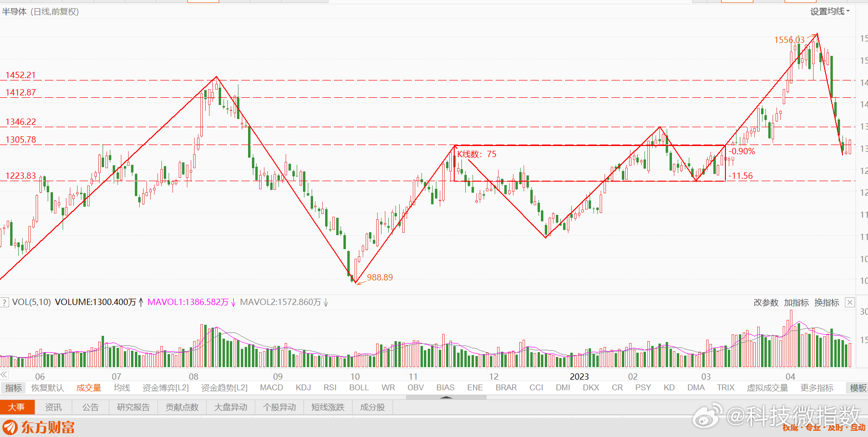868x437 pixels.
Task: Click the 1346.22 price level label
Action: (x=20, y=122)
